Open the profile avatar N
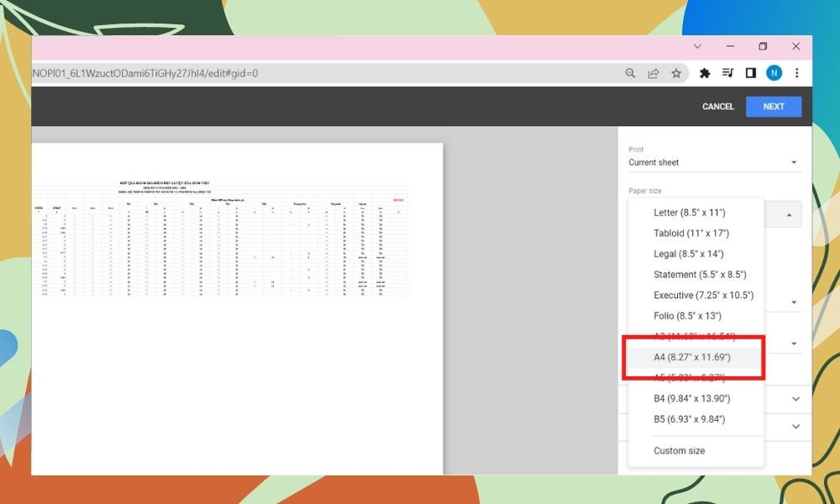This screenshot has height=504, width=840. coord(774,73)
